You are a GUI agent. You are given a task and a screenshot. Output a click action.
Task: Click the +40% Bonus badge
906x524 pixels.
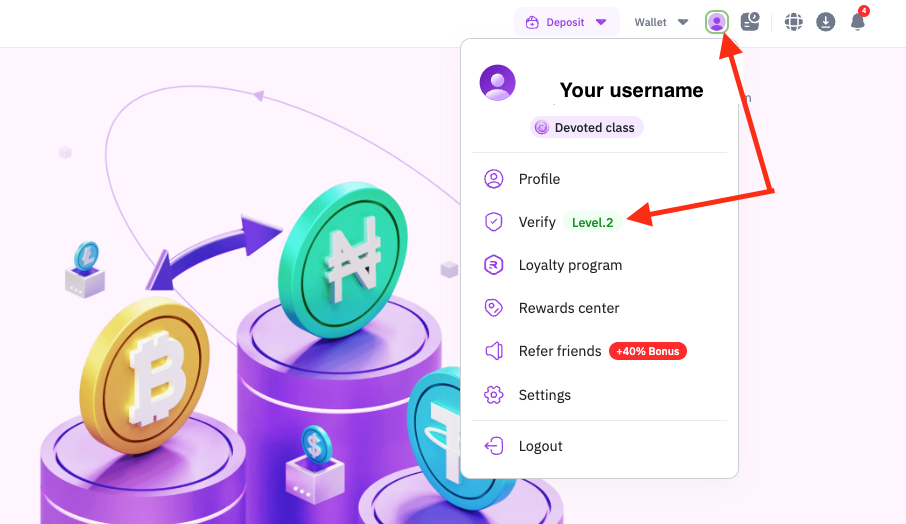coord(648,351)
